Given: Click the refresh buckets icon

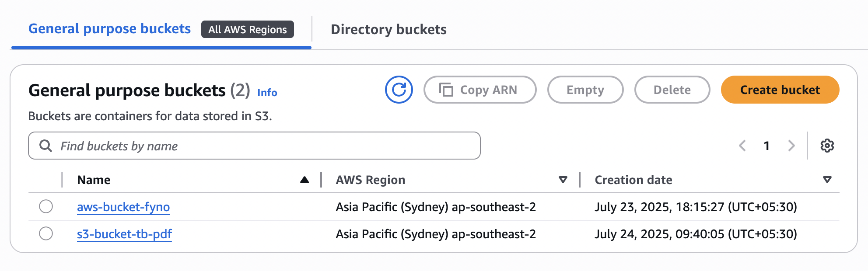Looking at the screenshot, I should pyautogui.click(x=399, y=90).
